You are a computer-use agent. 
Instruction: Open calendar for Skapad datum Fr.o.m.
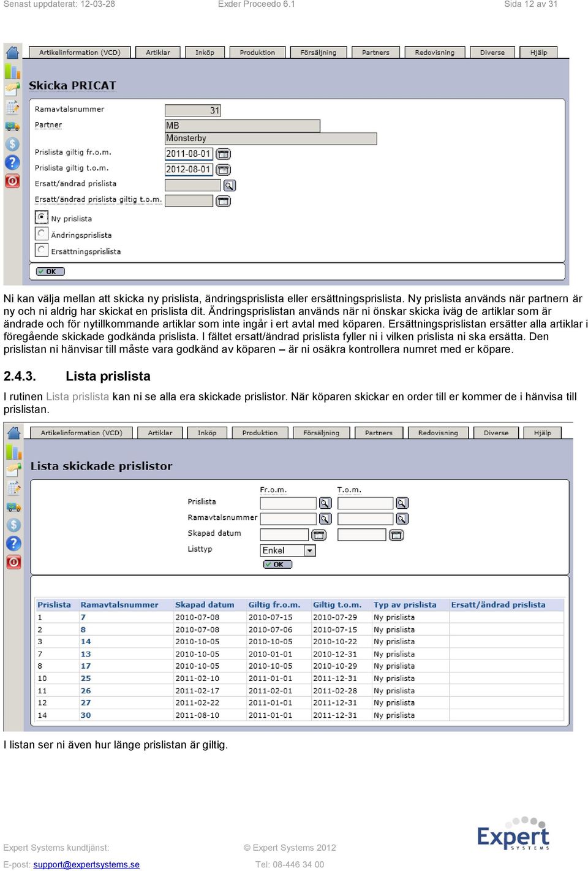(x=318, y=535)
